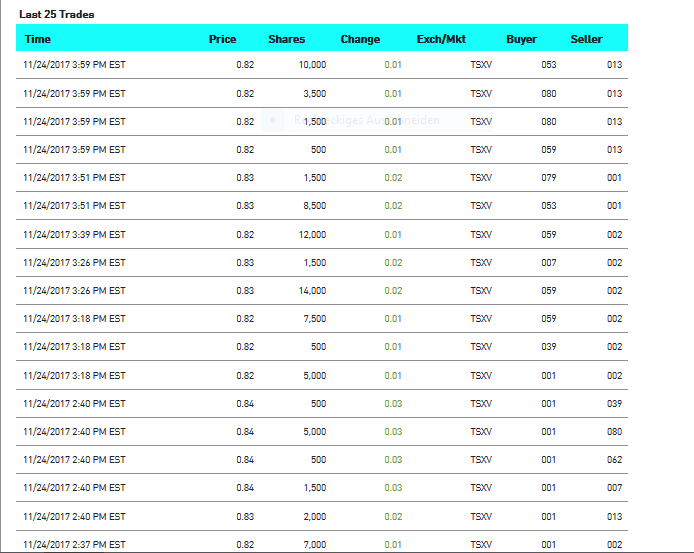Click buyer 080 in the 3,500-share row
694x553 pixels.
tap(549, 94)
